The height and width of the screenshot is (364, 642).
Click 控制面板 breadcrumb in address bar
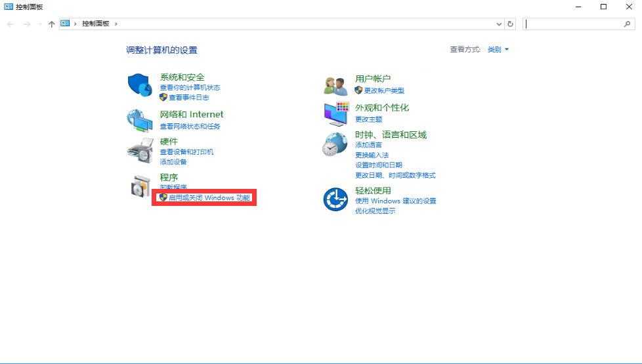tap(96, 24)
